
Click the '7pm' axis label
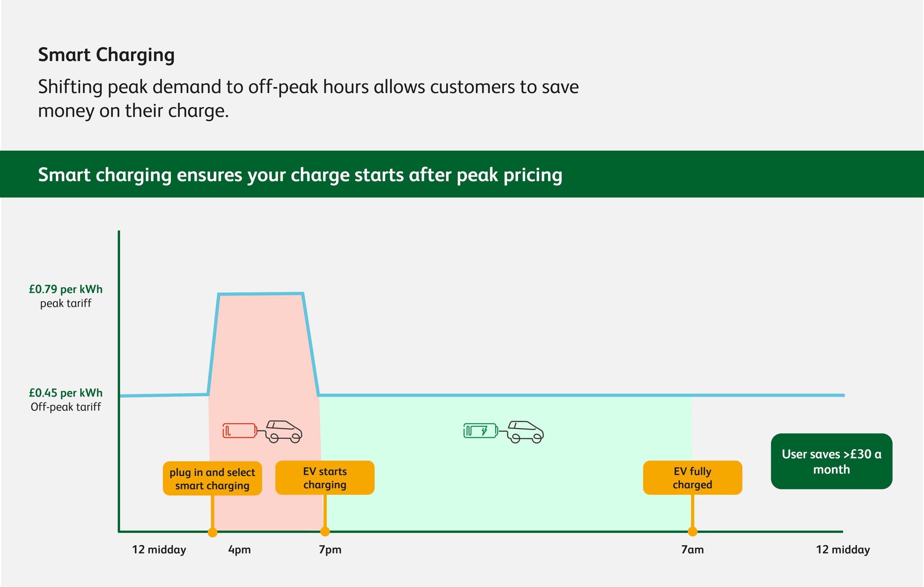tap(330, 550)
